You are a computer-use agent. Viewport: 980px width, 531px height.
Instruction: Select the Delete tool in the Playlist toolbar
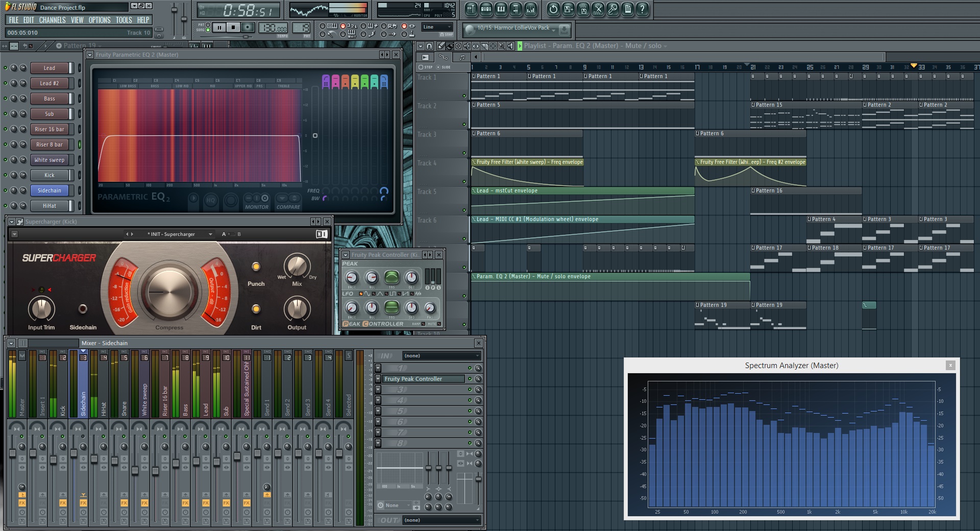point(458,46)
